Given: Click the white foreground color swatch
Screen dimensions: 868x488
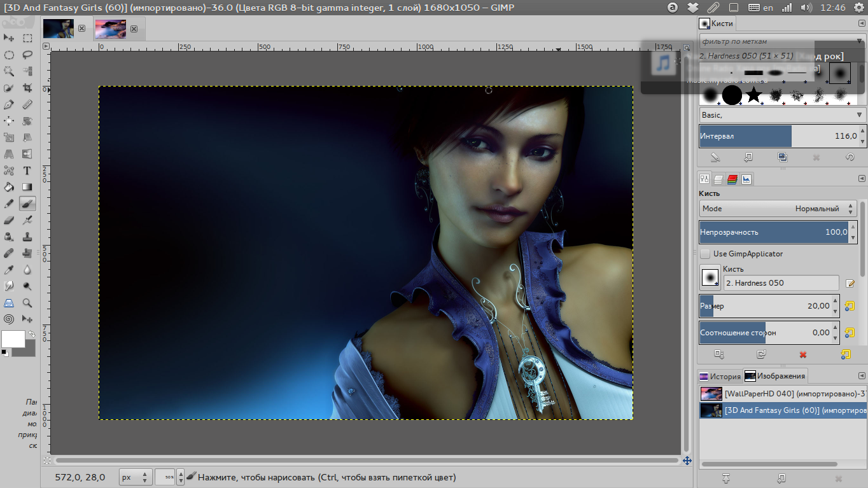Looking at the screenshot, I should 13,338.
